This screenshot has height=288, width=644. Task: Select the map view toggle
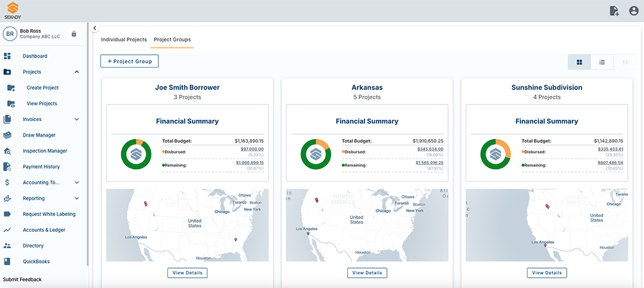[x=624, y=62]
